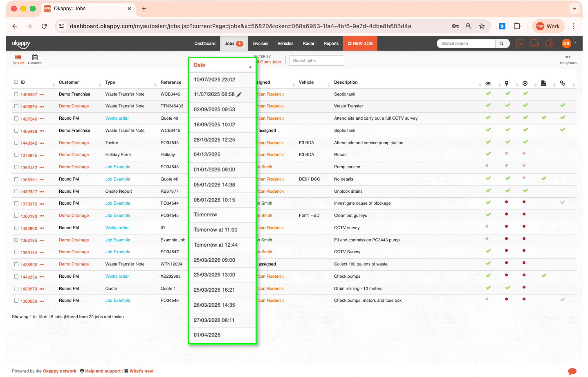Open the contacts people icon in header
588x377 pixels.
click(549, 43)
